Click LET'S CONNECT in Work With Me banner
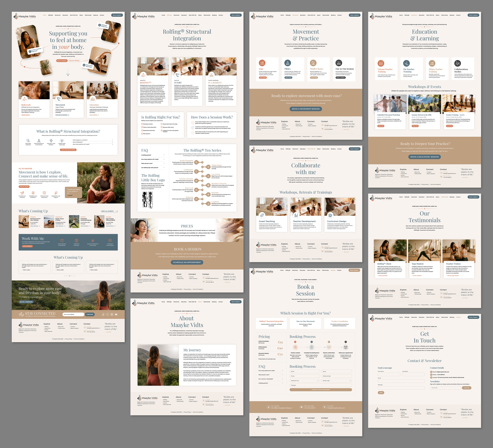The height and width of the screenshot is (448, 493). click(x=27, y=246)
